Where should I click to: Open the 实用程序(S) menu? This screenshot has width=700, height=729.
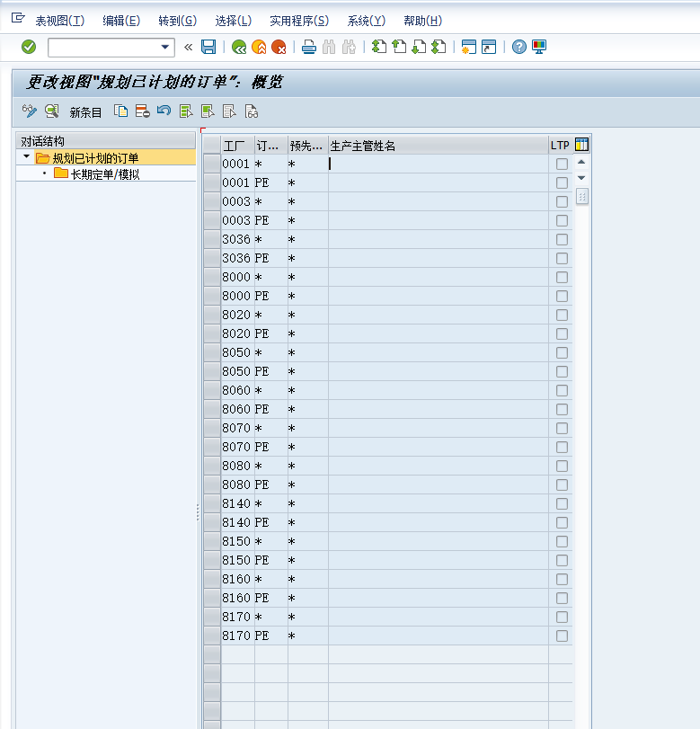coord(299,21)
